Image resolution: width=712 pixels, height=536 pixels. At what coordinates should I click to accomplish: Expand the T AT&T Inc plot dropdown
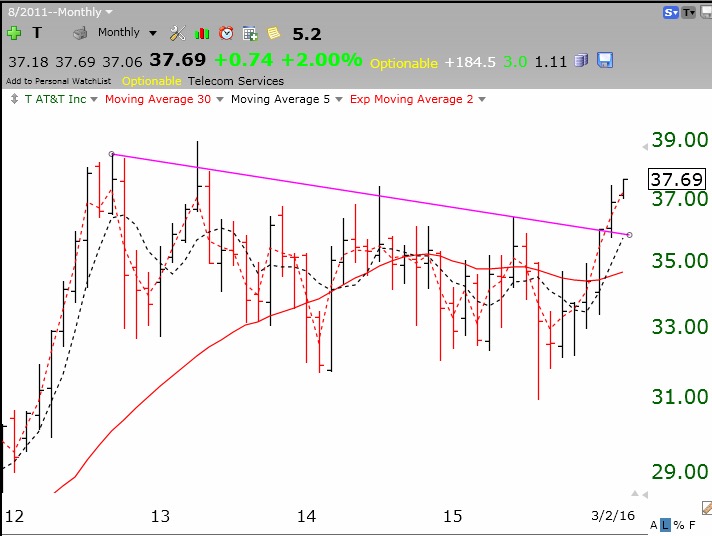pyautogui.click(x=94, y=99)
